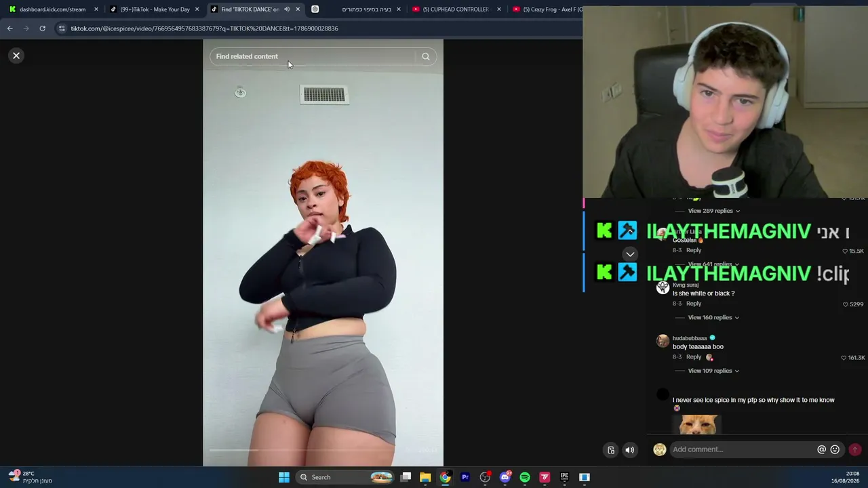Go back using the browser back arrow
This screenshot has height=488, width=868.
[x=9, y=28]
